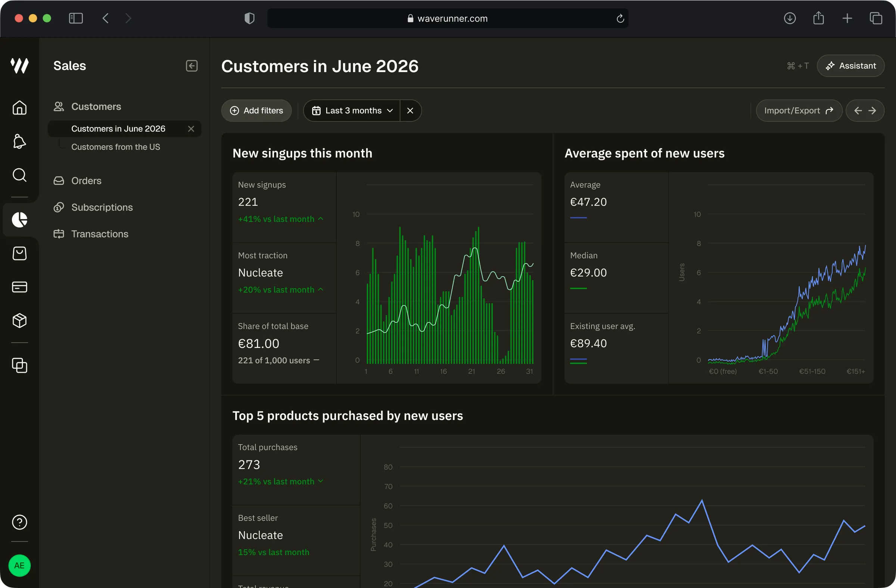The height and width of the screenshot is (588, 896).
Task: Open the AE user avatar
Action: click(19, 566)
